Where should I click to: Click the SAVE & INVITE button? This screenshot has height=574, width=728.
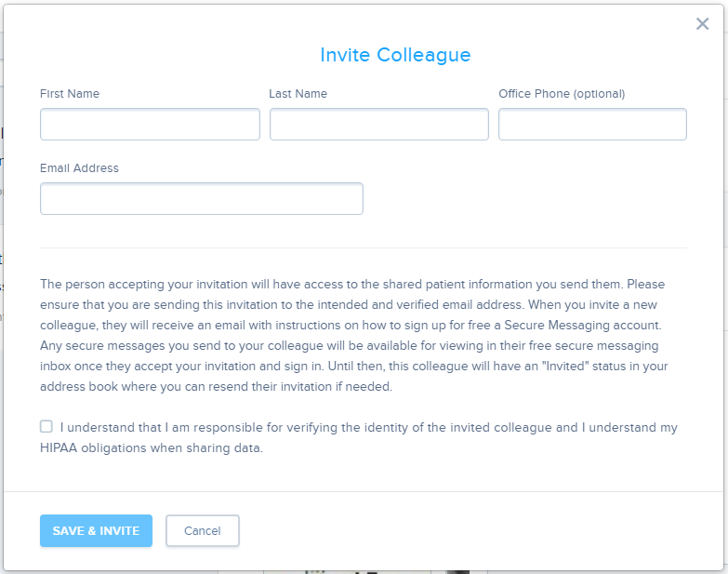pyautogui.click(x=96, y=530)
